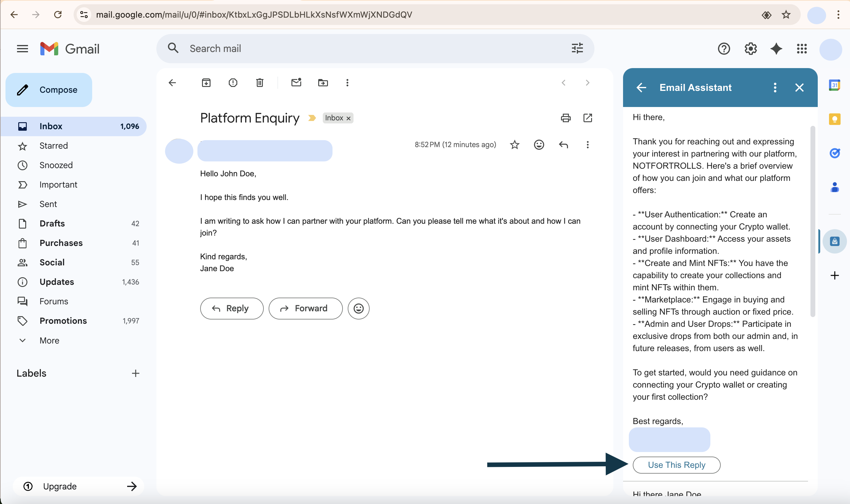
Task: Mark the email as unread
Action: coord(296,82)
